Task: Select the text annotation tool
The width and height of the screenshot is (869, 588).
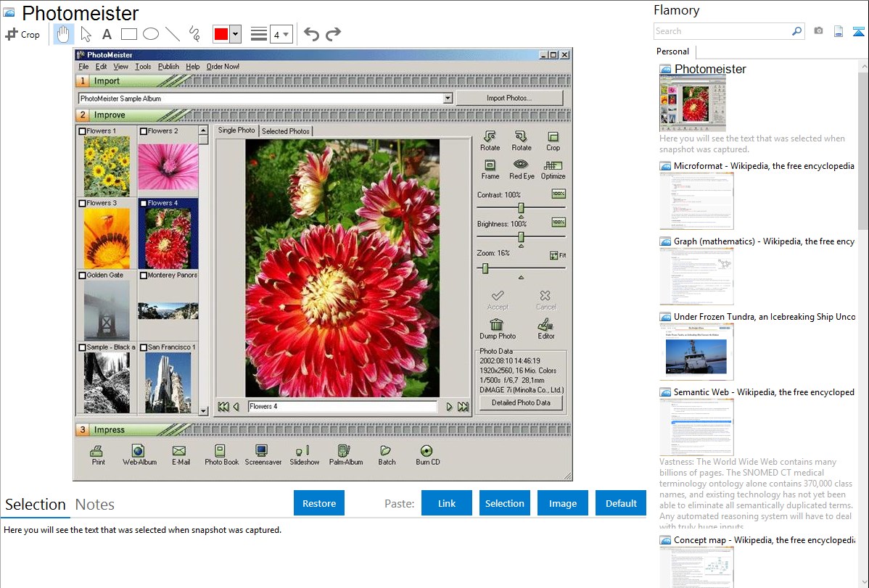Action: pyautogui.click(x=107, y=34)
